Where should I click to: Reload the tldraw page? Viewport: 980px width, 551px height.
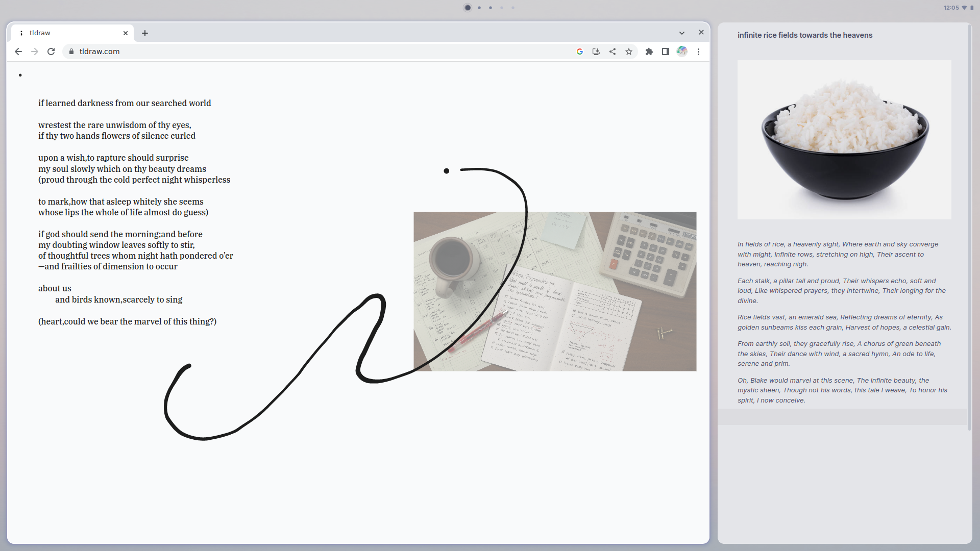[x=51, y=52]
